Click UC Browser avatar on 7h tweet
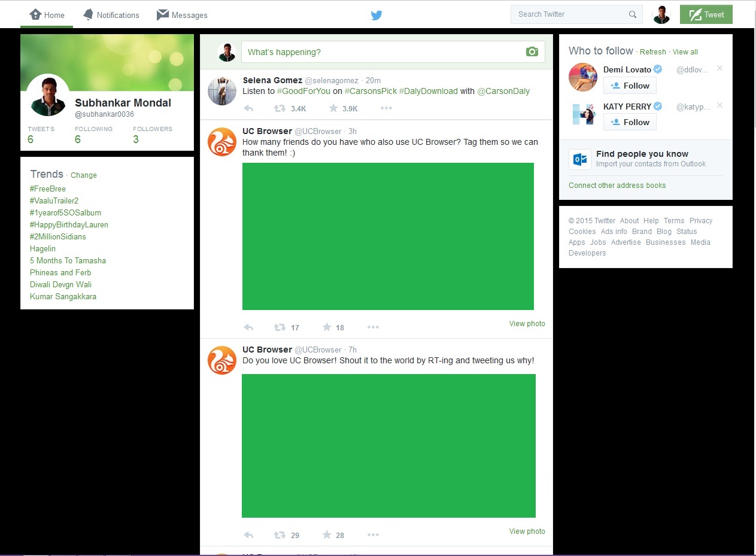 tap(222, 360)
